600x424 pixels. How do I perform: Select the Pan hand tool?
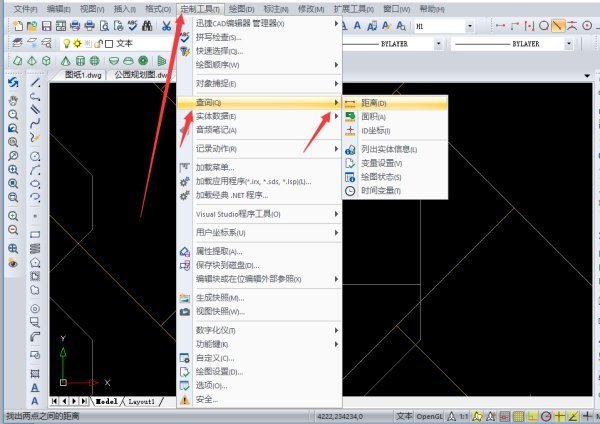(x=13, y=101)
